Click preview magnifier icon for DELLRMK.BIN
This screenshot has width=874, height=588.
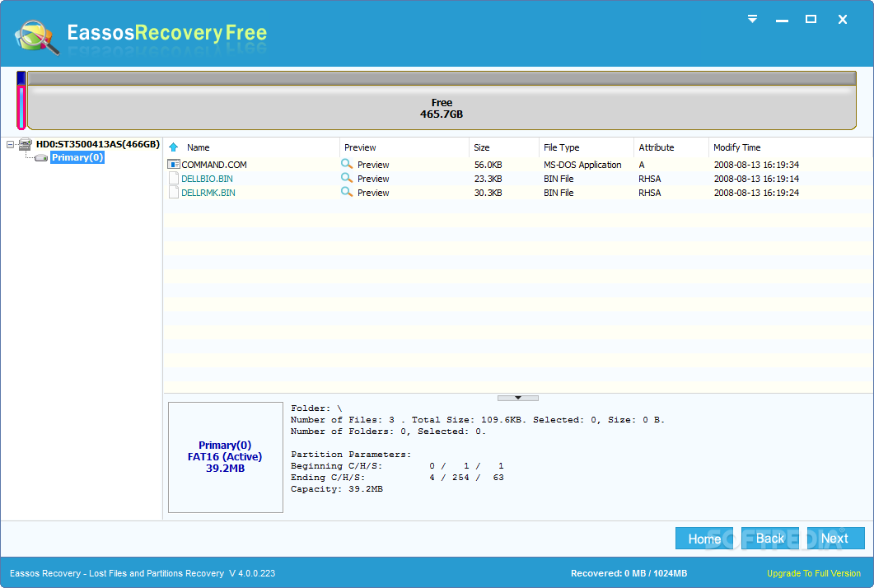point(347,192)
